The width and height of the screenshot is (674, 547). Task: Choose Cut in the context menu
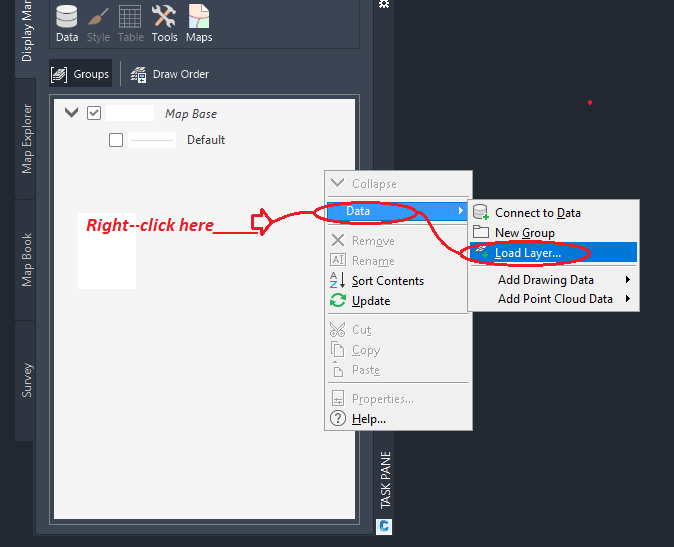pyautogui.click(x=398, y=330)
